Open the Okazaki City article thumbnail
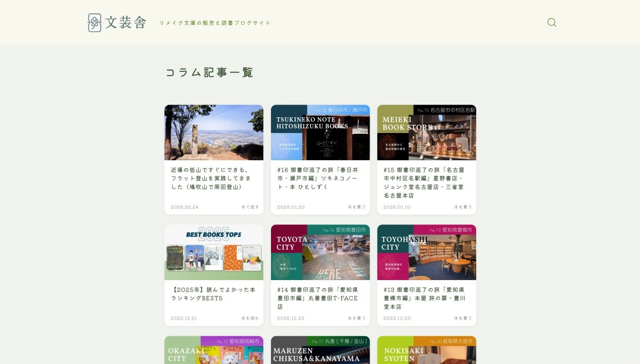This screenshot has width=640, height=364. [213, 350]
